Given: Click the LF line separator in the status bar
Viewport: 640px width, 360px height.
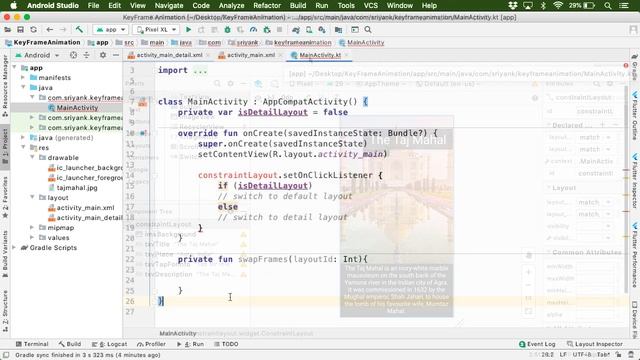Looking at the screenshot, I should click(x=562, y=355).
